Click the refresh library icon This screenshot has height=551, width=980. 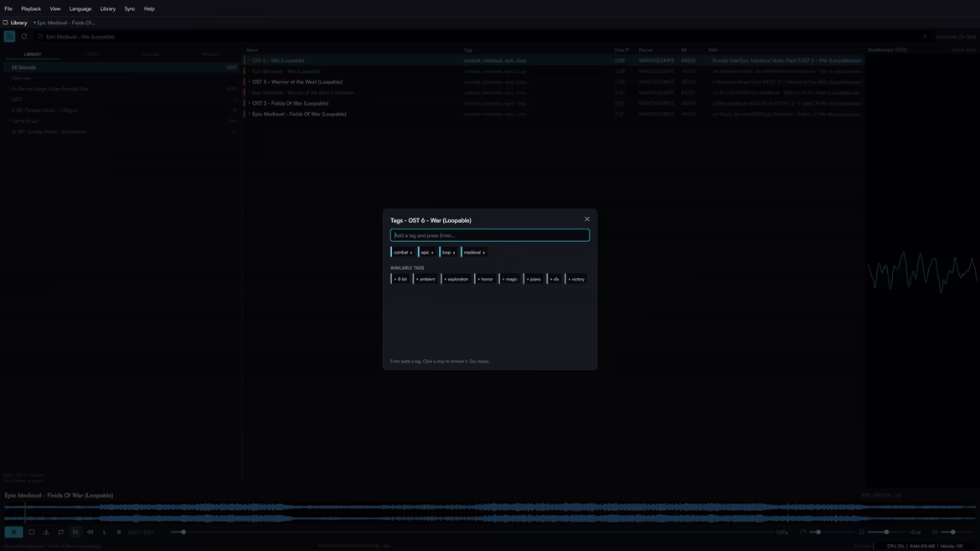pos(24,36)
